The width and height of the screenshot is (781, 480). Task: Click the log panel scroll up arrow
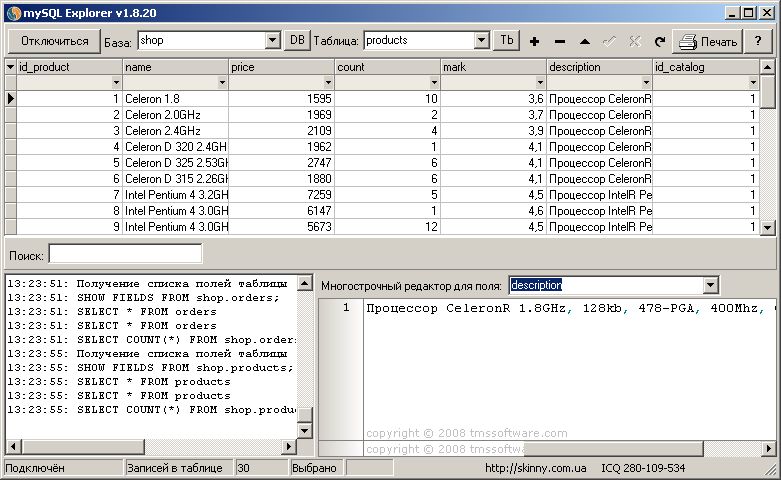pyautogui.click(x=304, y=283)
